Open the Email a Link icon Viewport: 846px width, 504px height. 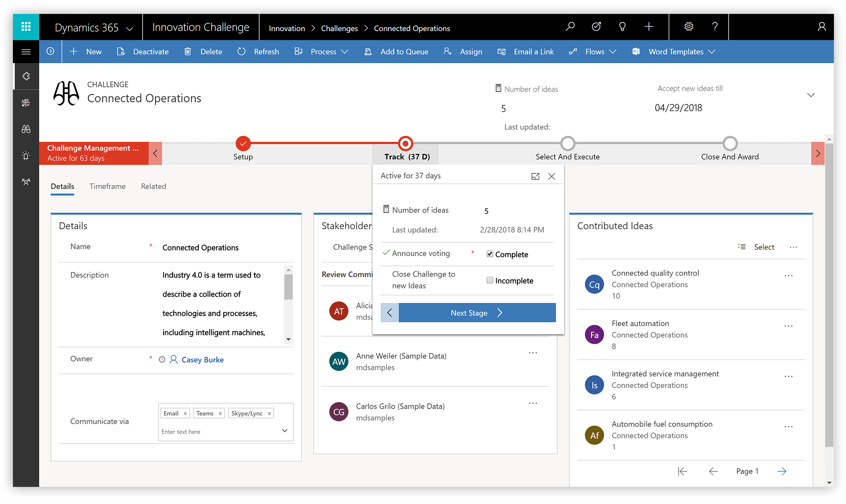[501, 51]
